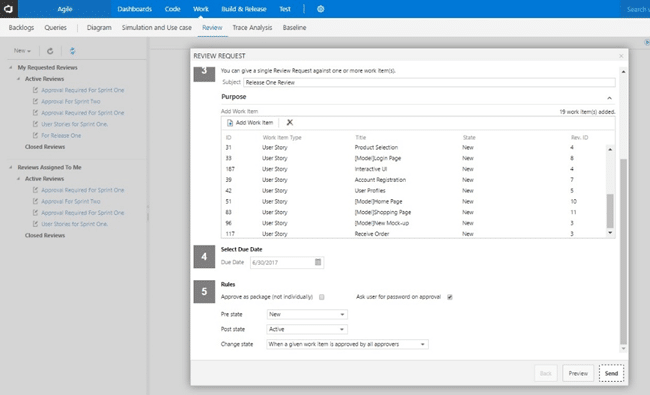
Task: Select the Interactive UI work item row
Action: click(415, 169)
